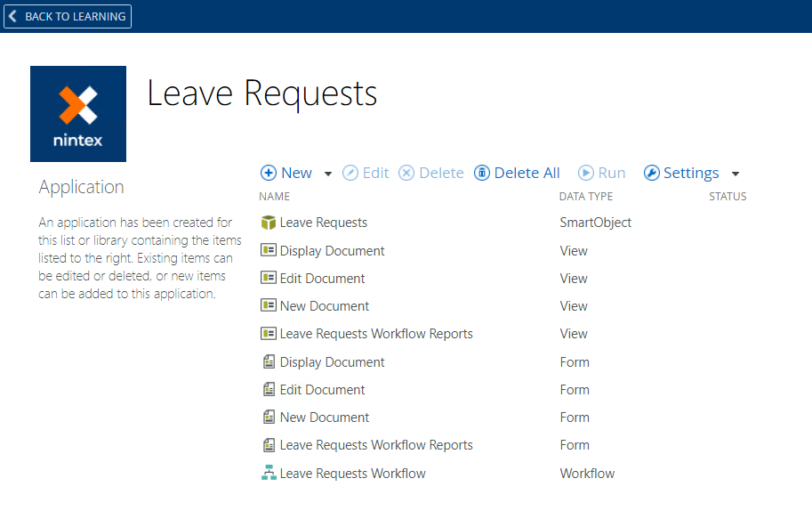Go back via Back to Learning button

pos(68,16)
